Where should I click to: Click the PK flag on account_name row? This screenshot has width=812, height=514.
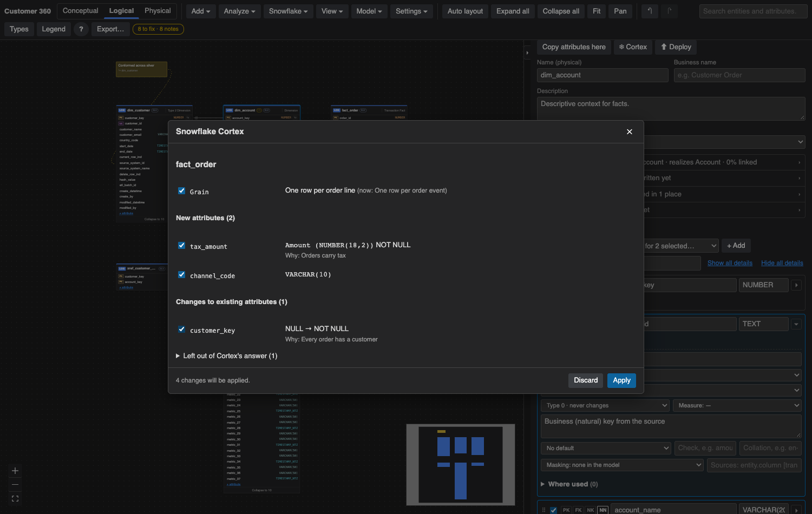[566, 510]
